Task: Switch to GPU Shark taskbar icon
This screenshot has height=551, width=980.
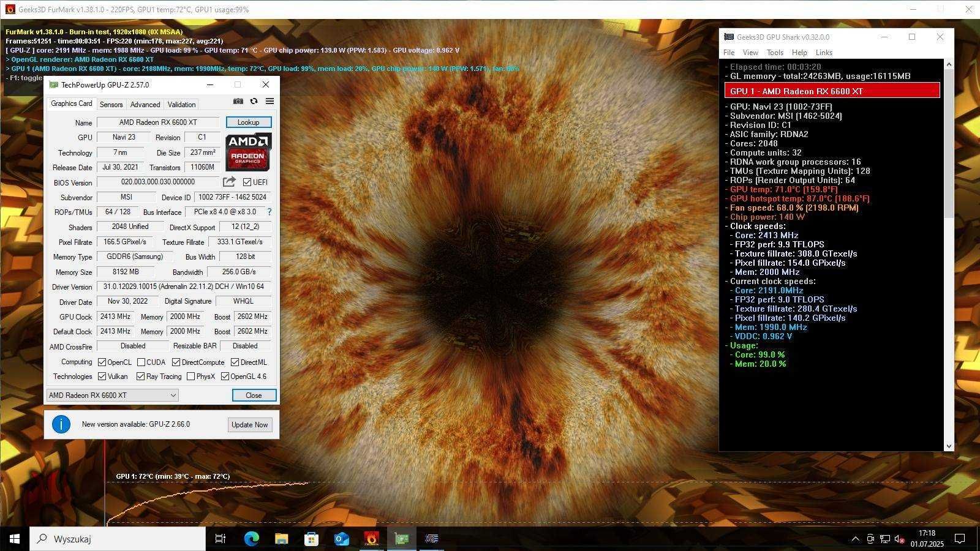Action: point(431,539)
